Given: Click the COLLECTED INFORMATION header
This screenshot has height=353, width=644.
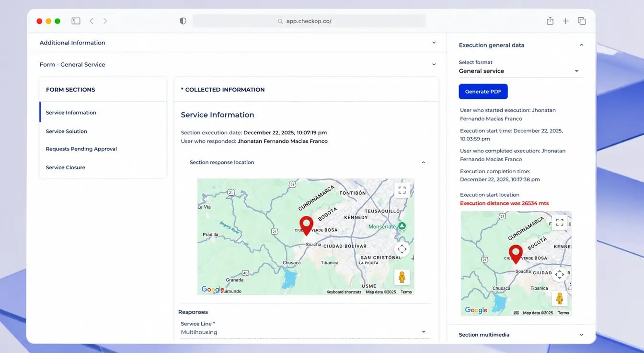Looking at the screenshot, I should [223, 90].
